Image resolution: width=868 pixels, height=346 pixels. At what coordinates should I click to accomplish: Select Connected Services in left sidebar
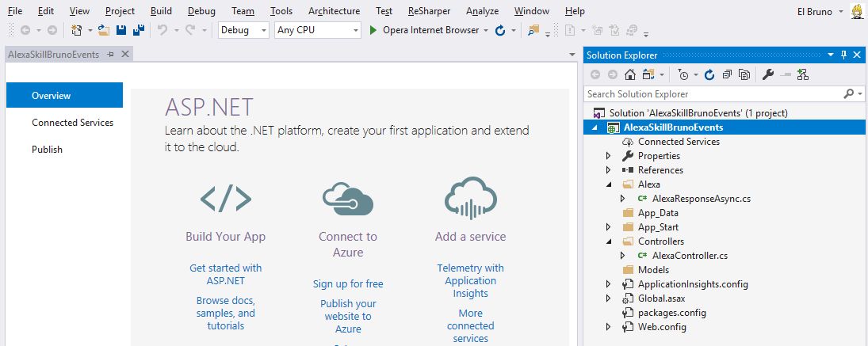[72, 123]
